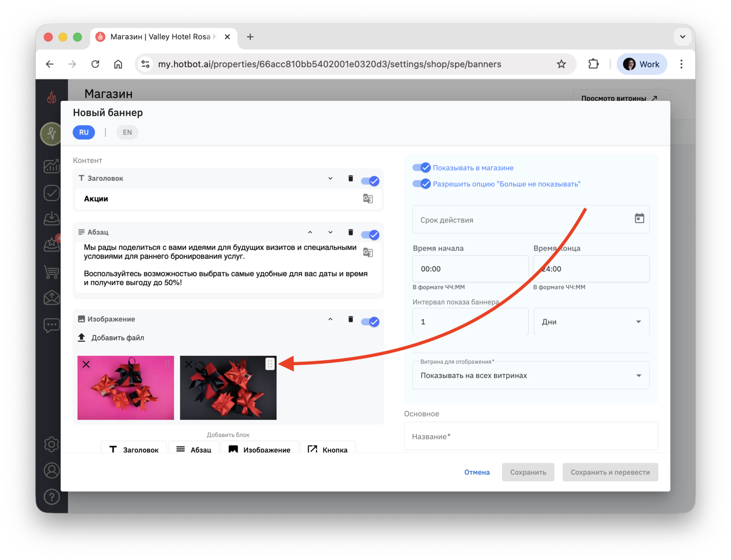
Task: Switch to RU language tab
Action: (84, 132)
